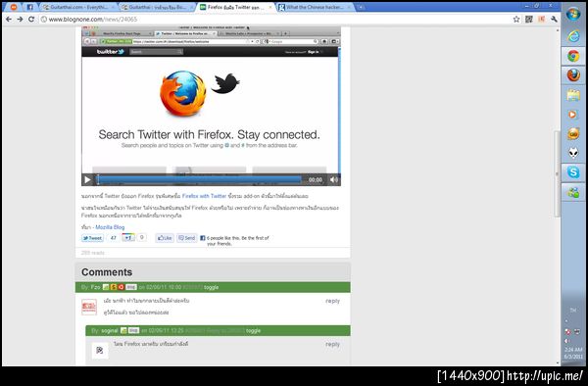Click the Firefox logo in the video

coord(183,94)
